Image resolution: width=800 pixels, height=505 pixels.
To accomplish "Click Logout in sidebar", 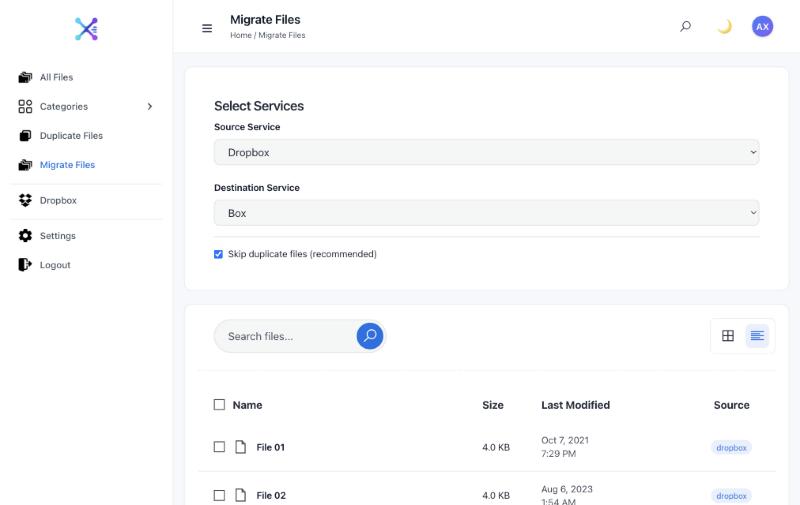I will [55, 265].
